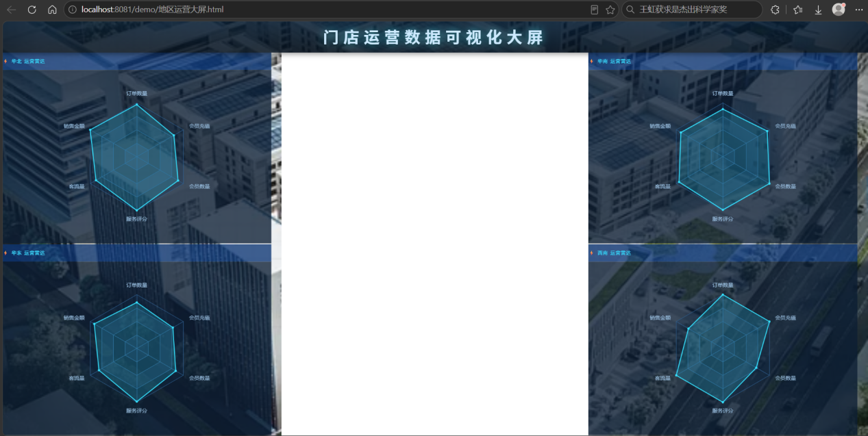Open the favorites list icon
This screenshot has width=868, height=436.
(798, 10)
